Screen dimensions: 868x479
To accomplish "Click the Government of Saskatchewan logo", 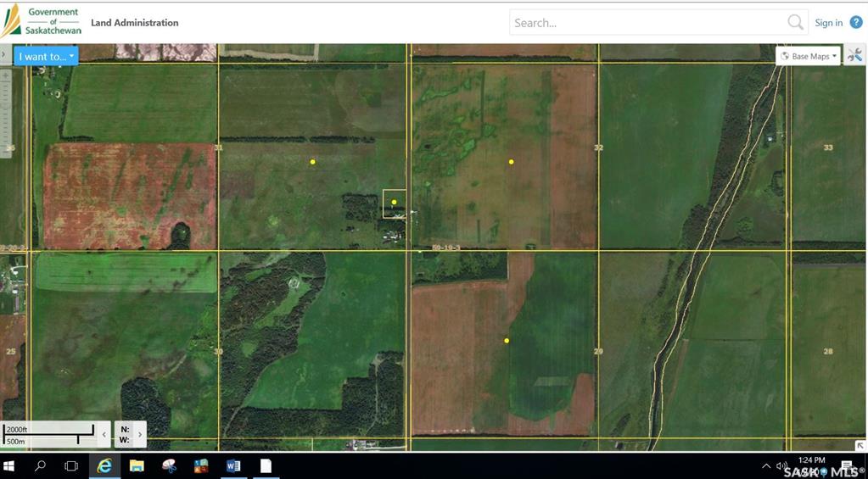I will tap(42, 21).
